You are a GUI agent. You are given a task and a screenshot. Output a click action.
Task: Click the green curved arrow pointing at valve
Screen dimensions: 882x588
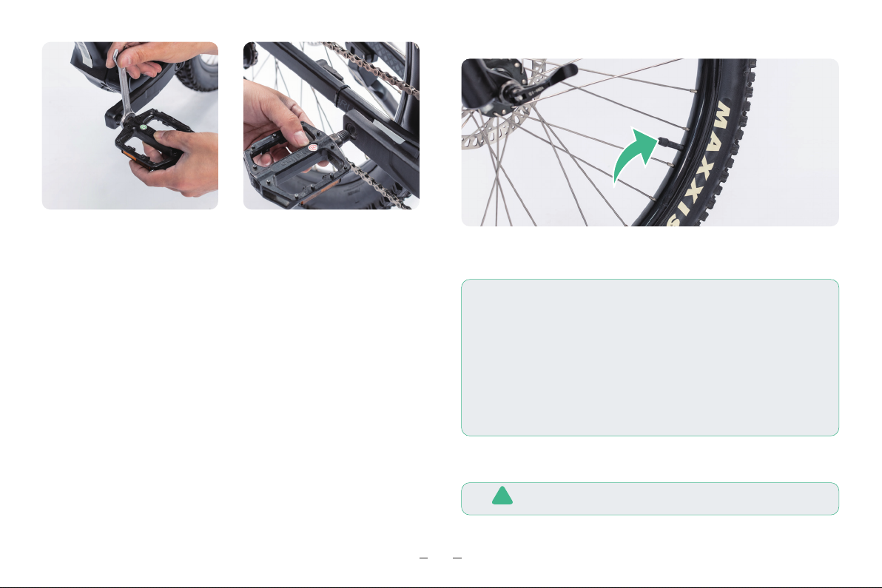click(x=635, y=156)
